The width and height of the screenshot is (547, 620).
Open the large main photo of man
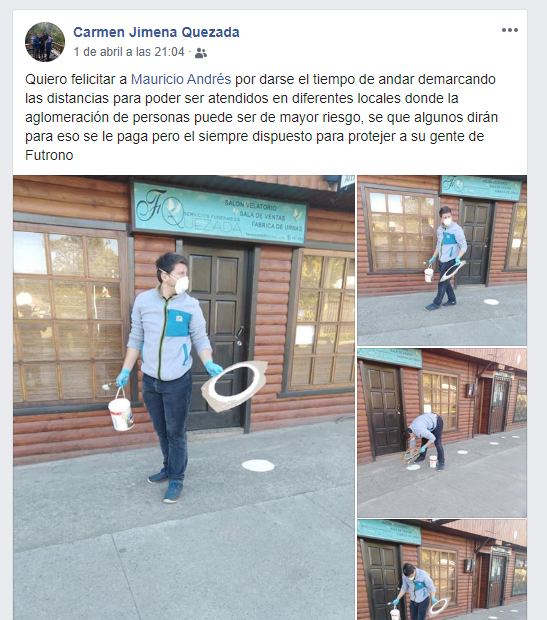184,397
